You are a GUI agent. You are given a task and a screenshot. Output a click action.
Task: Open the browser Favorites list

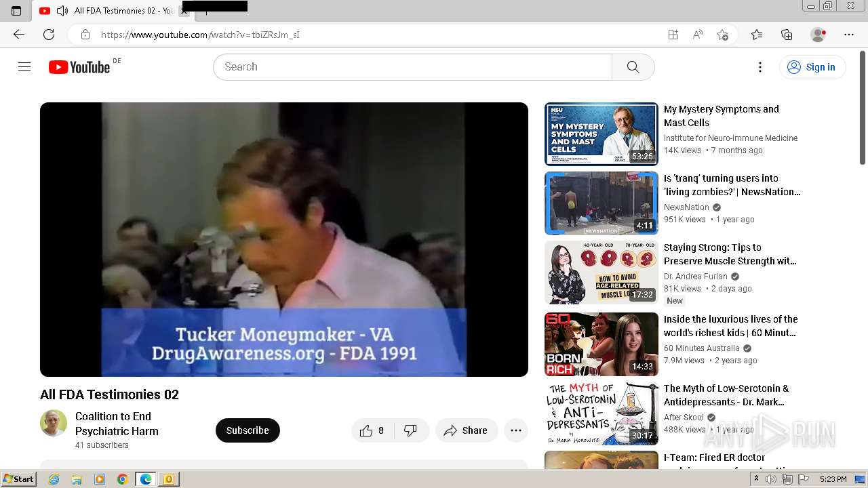click(757, 35)
